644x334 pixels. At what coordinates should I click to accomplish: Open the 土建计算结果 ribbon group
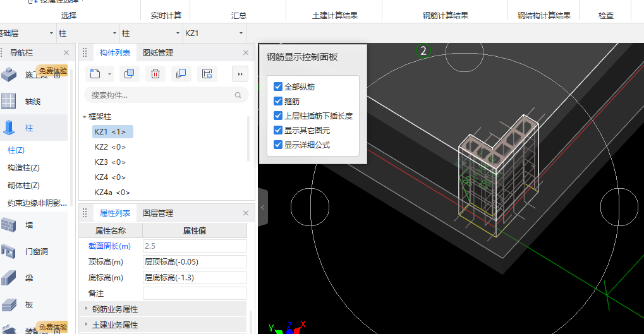335,15
